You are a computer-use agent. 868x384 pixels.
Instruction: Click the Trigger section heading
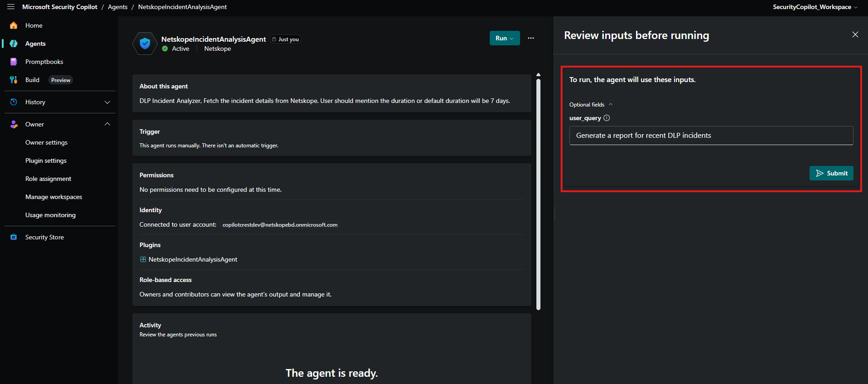pos(149,131)
